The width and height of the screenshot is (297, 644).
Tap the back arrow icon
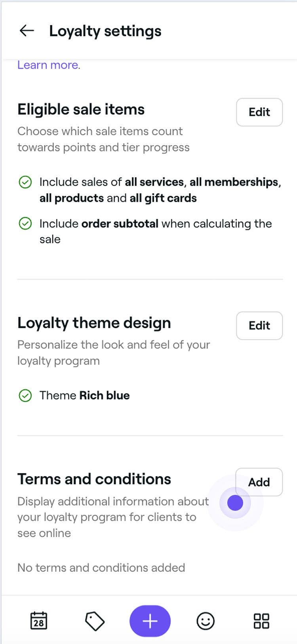27,31
